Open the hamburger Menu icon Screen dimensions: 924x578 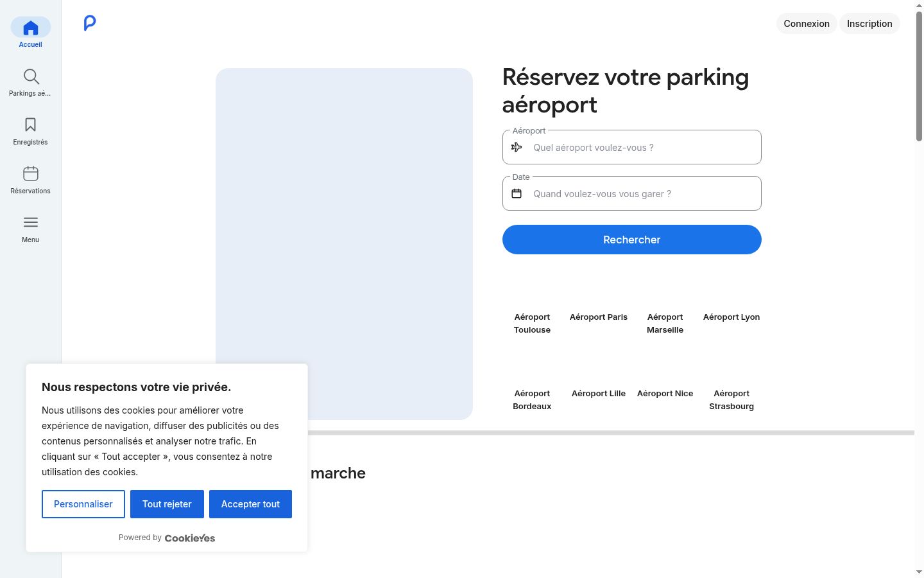[x=31, y=222]
